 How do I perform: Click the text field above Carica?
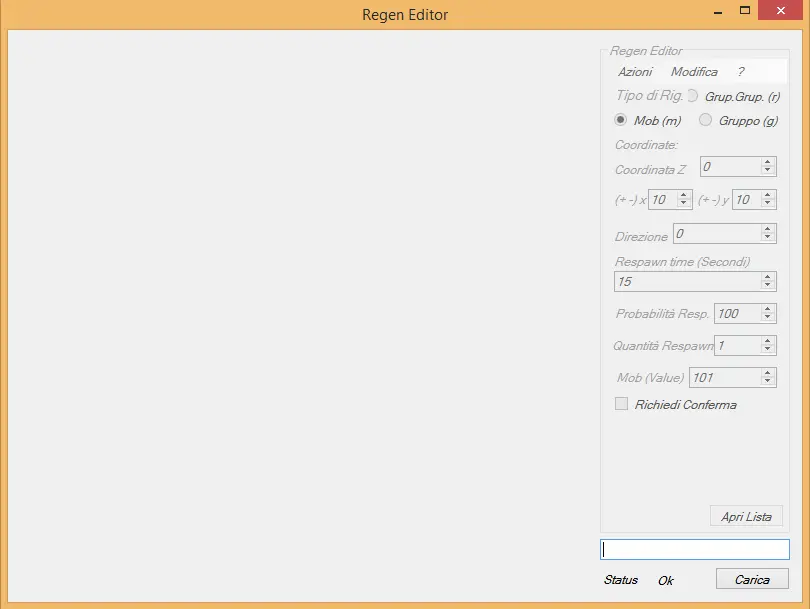(x=694, y=549)
